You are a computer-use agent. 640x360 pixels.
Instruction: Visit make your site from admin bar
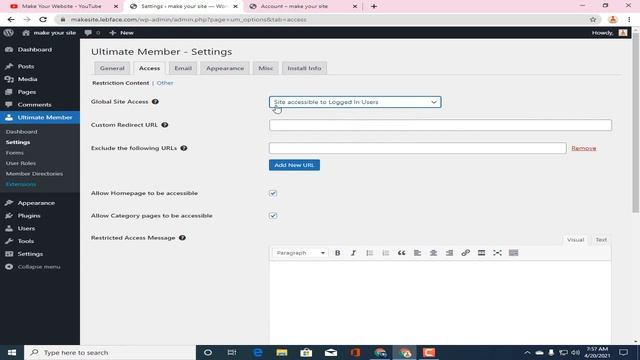point(49,33)
